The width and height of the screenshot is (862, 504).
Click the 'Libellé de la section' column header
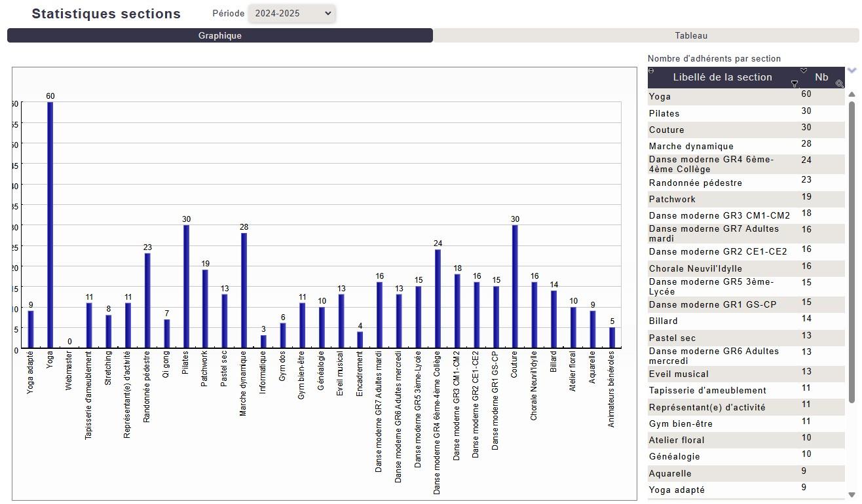(x=722, y=77)
